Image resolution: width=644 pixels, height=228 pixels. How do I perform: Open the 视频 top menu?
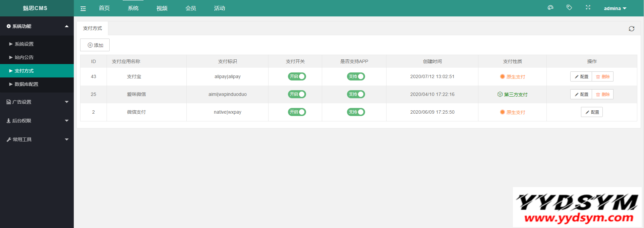click(162, 8)
